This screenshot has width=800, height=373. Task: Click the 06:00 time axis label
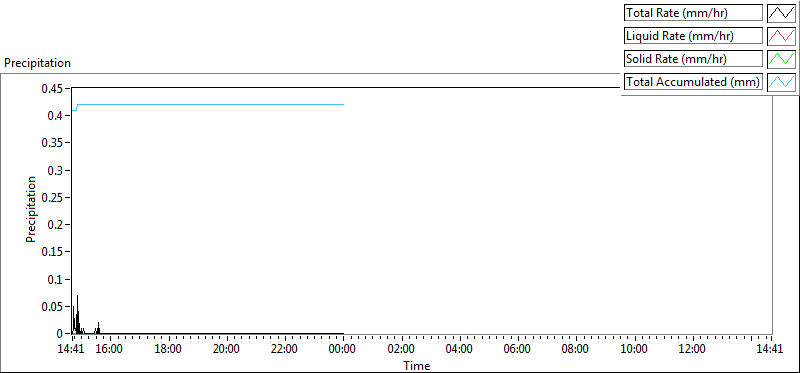point(517,350)
